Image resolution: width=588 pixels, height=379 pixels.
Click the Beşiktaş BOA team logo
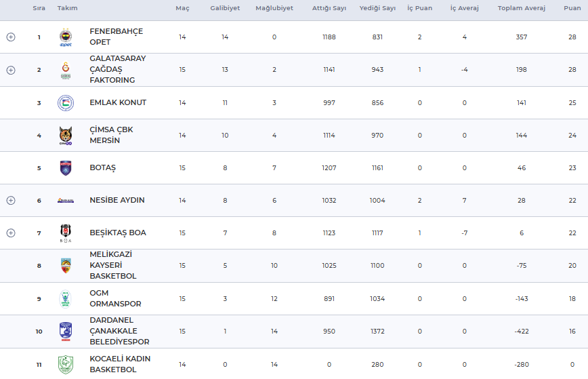tap(66, 233)
